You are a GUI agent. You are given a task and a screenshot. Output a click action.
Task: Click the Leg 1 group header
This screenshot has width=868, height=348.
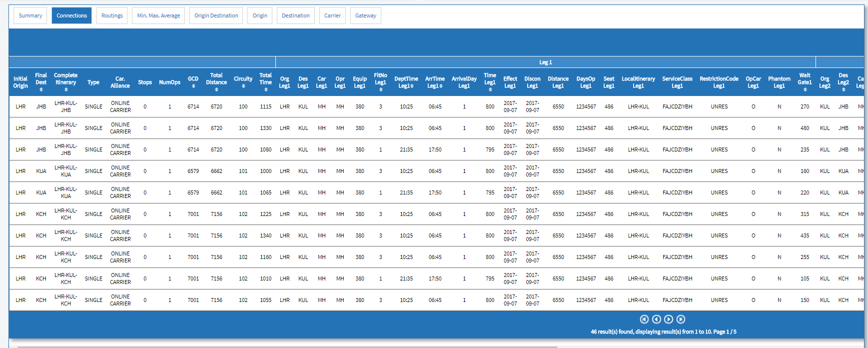[546, 62]
